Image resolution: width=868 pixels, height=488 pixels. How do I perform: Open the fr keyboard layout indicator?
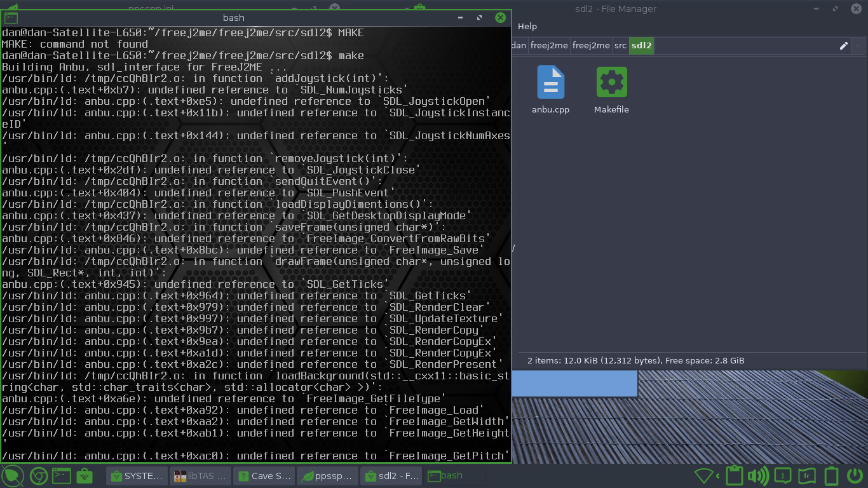[806, 476]
